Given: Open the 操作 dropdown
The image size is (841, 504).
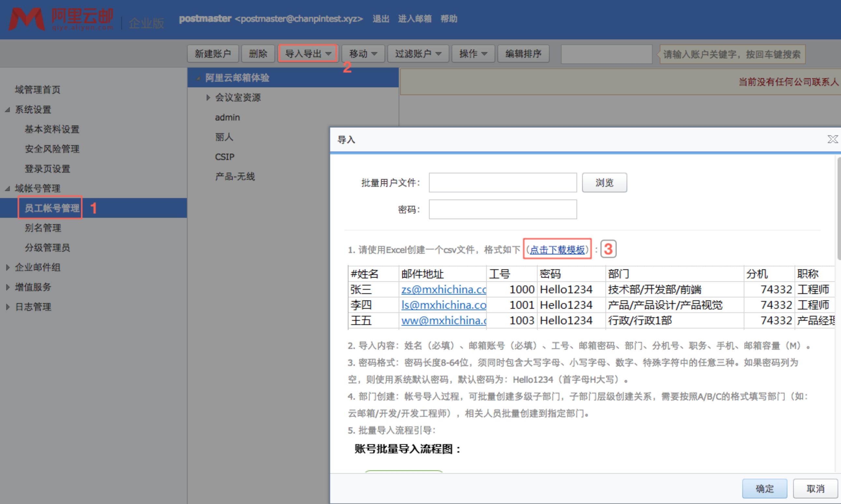Looking at the screenshot, I should pyautogui.click(x=473, y=53).
